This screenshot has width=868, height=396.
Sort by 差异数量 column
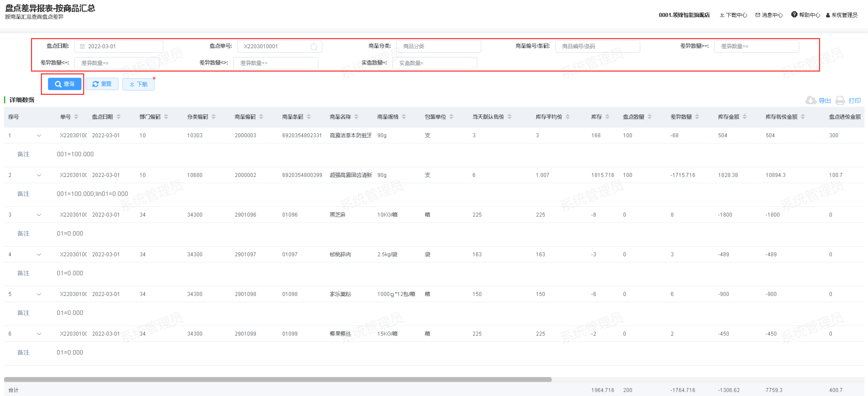tap(697, 117)
